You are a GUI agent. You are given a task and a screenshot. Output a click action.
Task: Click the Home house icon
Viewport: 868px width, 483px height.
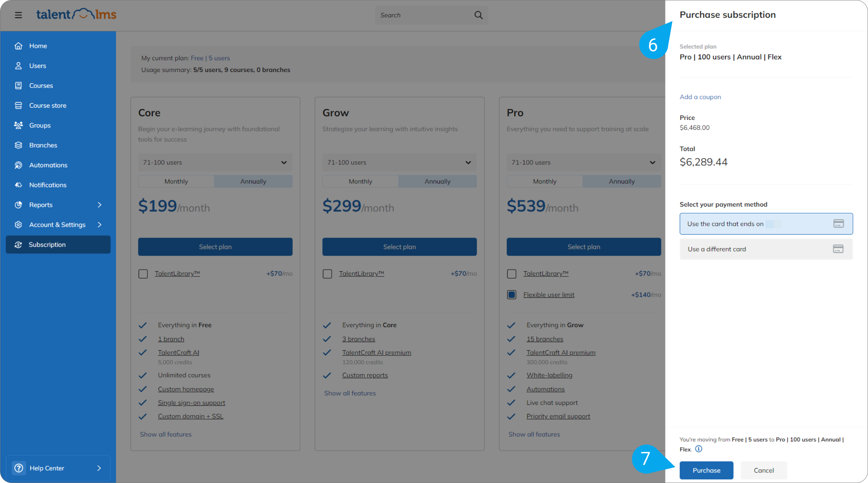click(x=18, y=46)
